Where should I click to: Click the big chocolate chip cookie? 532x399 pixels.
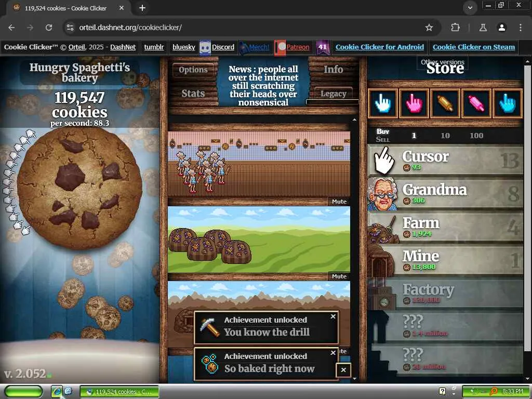(x=79, y=189)
